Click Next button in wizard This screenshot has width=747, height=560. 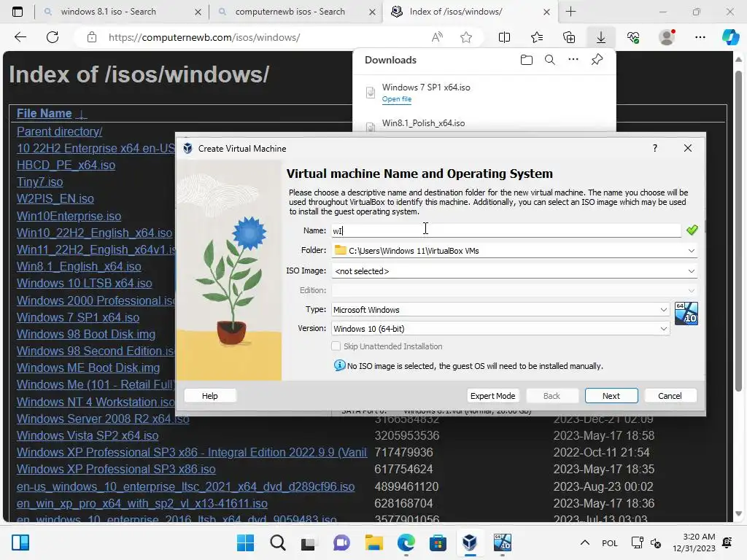pos(611,396)
